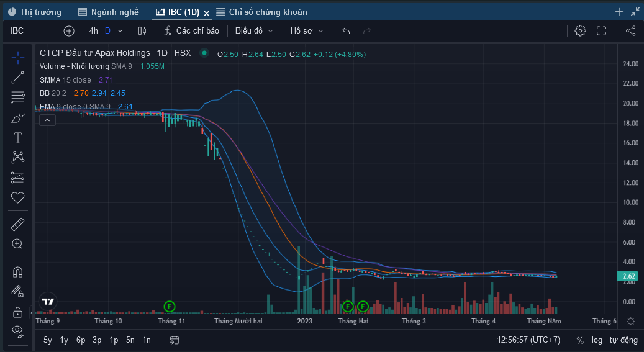Viewport: 644px width, 352px height.
Task: Select the brush drawing tool
Action: coord(17,118)
